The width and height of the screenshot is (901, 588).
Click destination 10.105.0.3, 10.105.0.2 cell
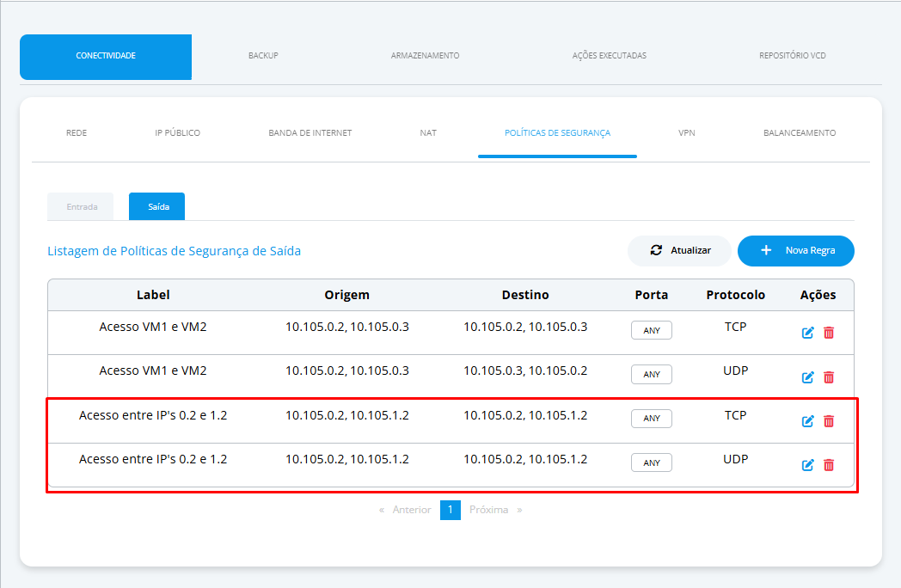[525, 371]
